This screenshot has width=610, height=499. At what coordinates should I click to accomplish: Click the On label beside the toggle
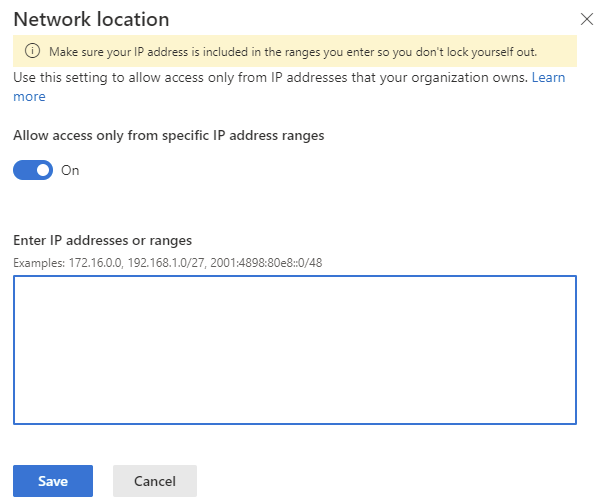(x=70, y=170)
